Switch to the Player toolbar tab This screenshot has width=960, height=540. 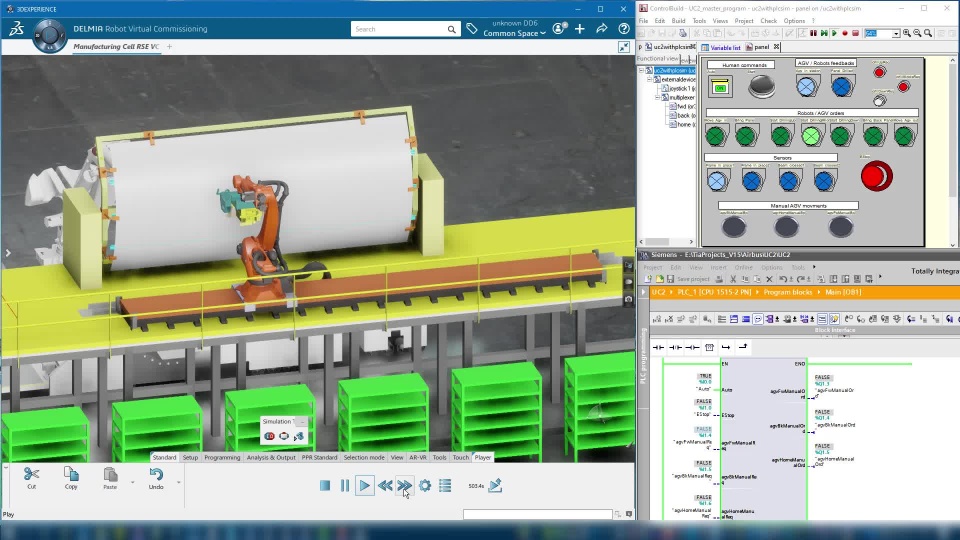click(x=482, y=457)
